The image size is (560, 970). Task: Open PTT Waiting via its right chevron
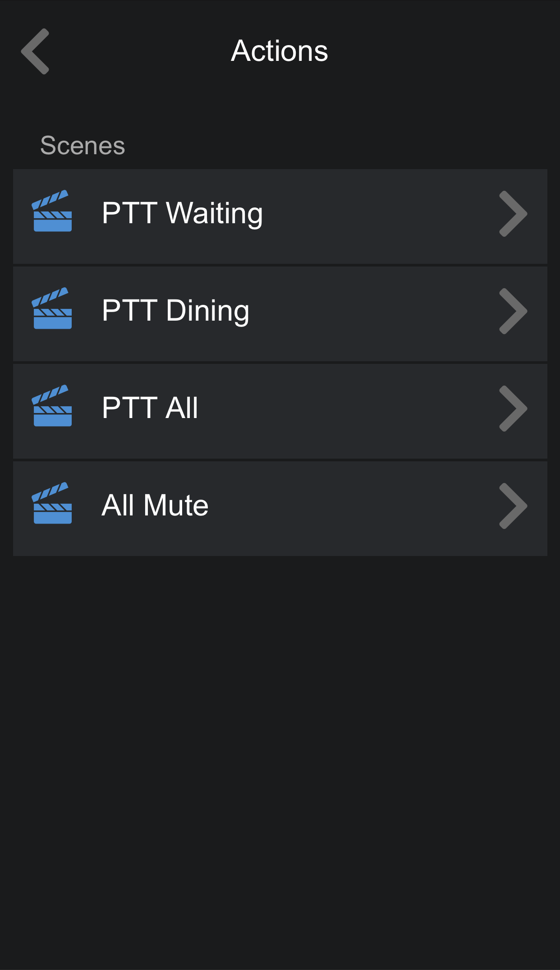click(513, 214)
